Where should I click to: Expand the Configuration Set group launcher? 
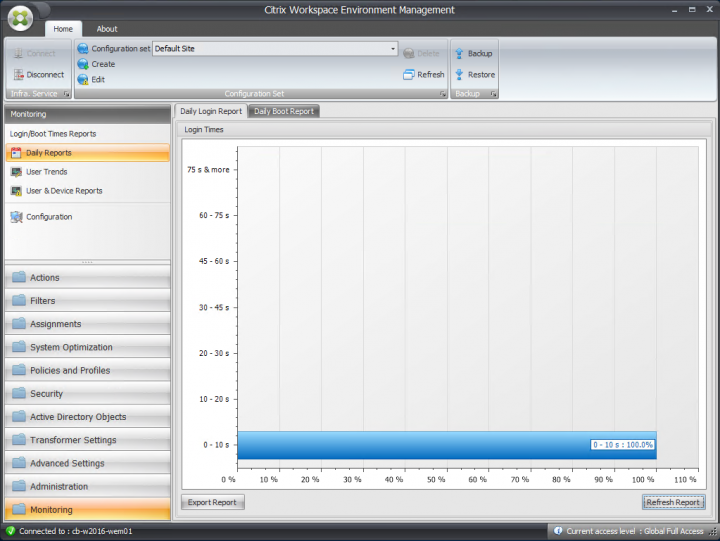pyautogui.click(x=442, y=94)
